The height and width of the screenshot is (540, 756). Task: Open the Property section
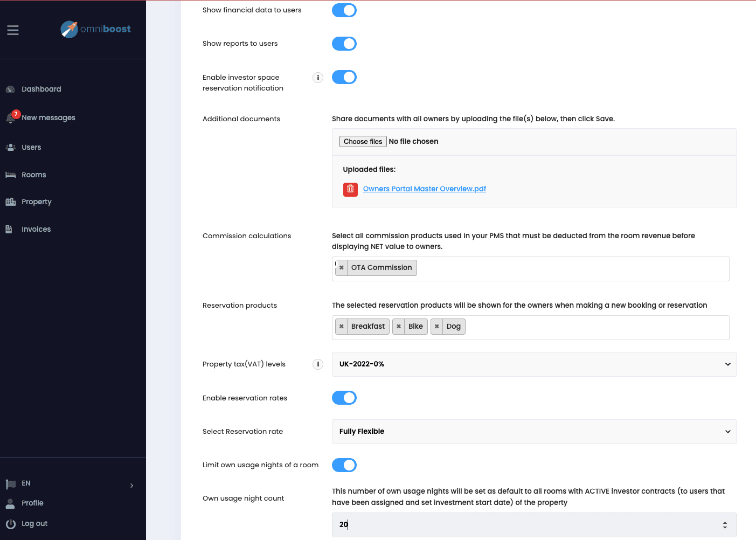(36, 202)
